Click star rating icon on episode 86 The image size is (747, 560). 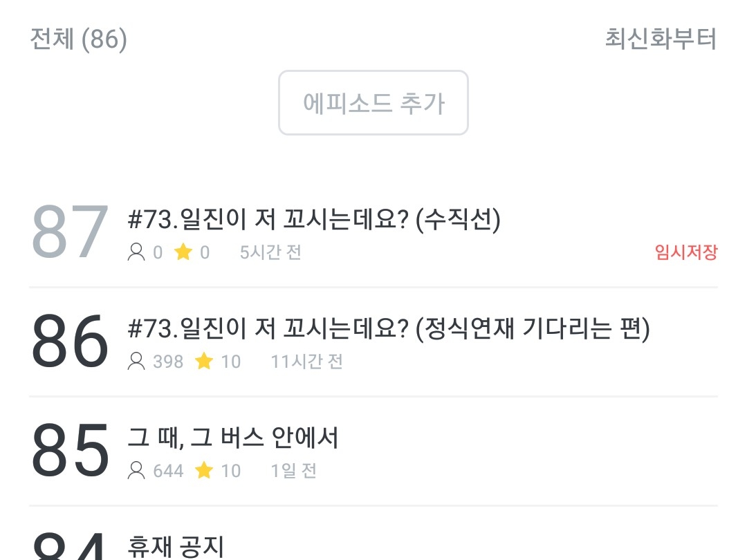[x=204, y=362]
